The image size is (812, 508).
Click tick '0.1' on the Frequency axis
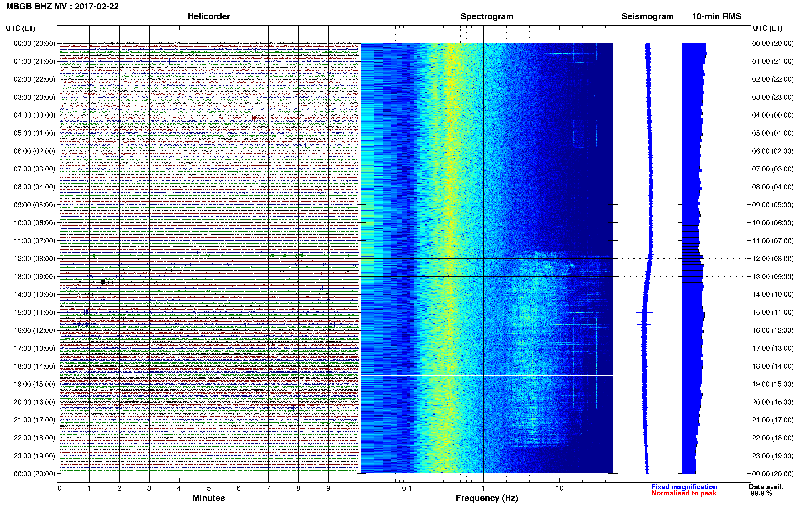click(x=407, y=488)
